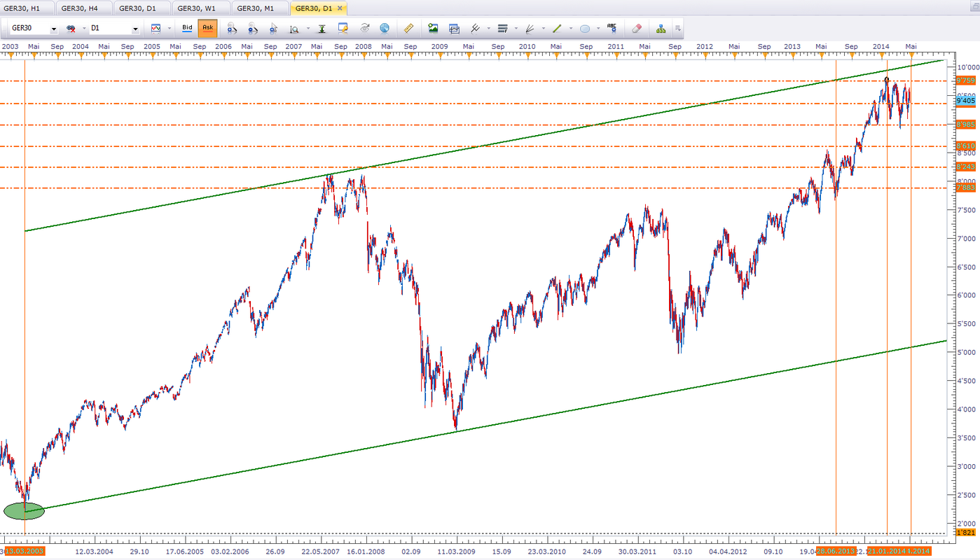The width and height of the screenshot is (980, 560).
Task: Click the pitchfork drawing tool icon
Action: [530, 29]
